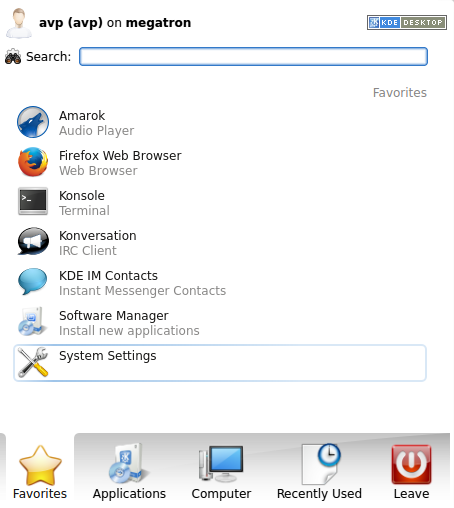Open Konversation IRC client icon
454x508 pixels.
[x=33, y=241]
